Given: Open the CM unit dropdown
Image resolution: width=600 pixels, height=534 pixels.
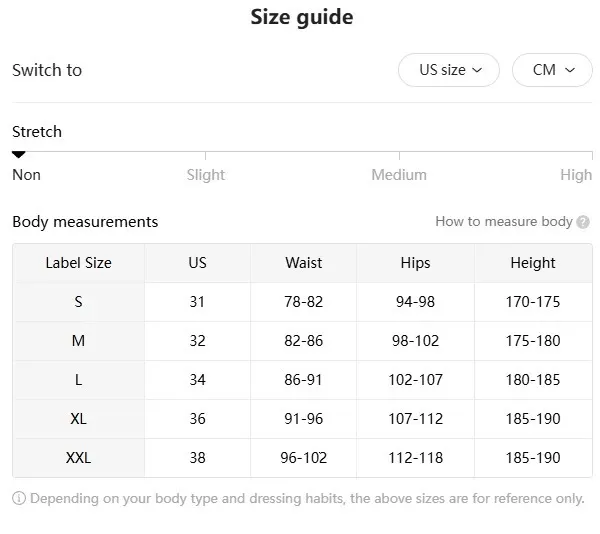Looking at the screenshot, I should pyautogui.click(x=552, y=70).
